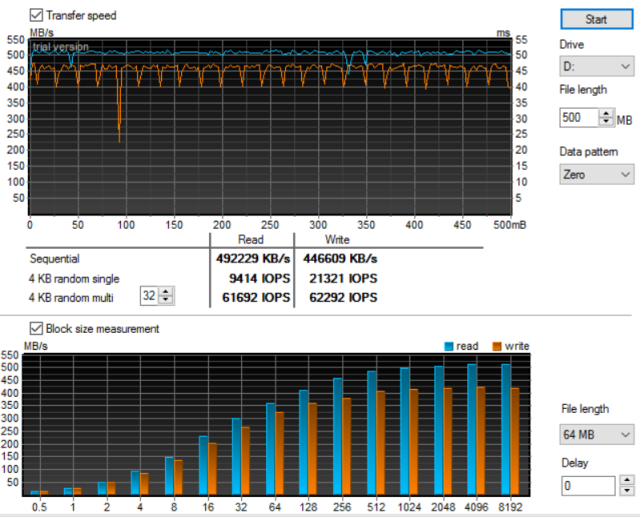Click the orange write legend swatch
640x517 pixels.
500,346
